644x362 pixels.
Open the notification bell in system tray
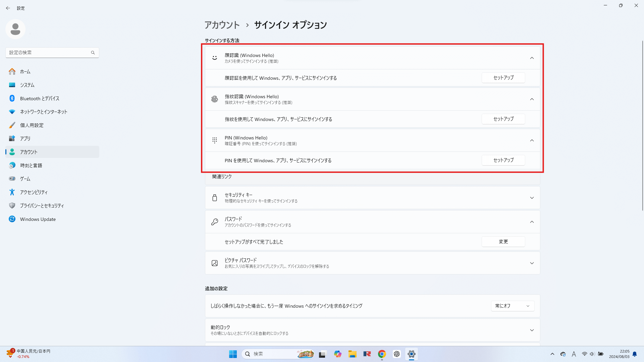(635, 354)
